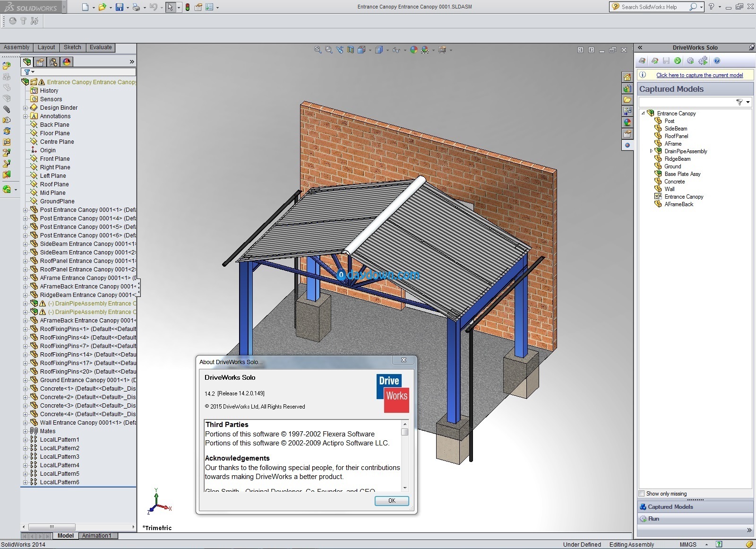The height and width of the screenshot is (549, 756).
Task: Select the Model bottom tab
Action: [66, 536]
